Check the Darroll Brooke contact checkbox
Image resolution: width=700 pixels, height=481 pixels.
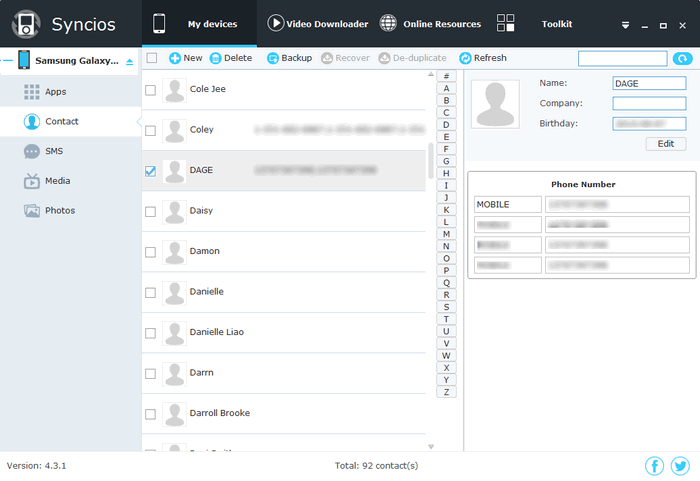click(x=150, y=414)
